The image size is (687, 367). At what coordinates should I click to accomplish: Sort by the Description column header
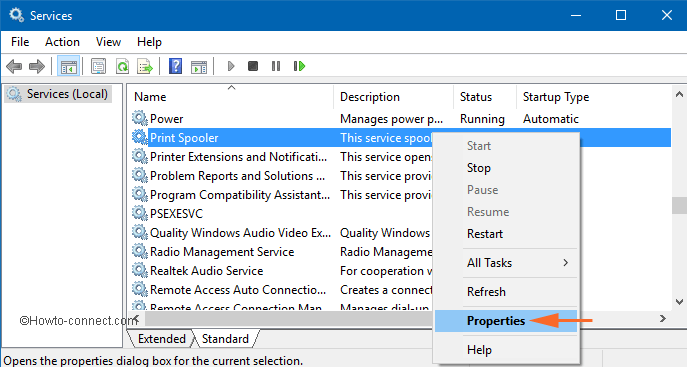point(394,97)
